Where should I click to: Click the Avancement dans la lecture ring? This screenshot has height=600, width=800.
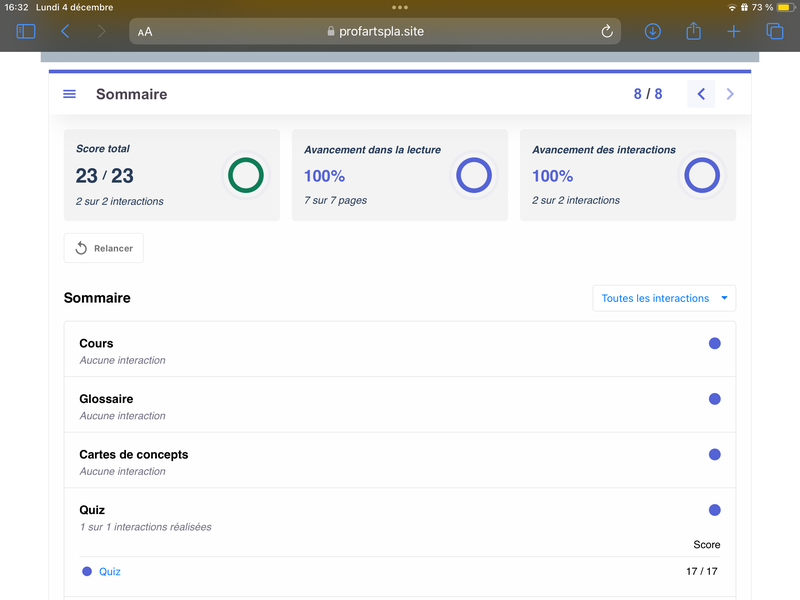tap(473, 175)
